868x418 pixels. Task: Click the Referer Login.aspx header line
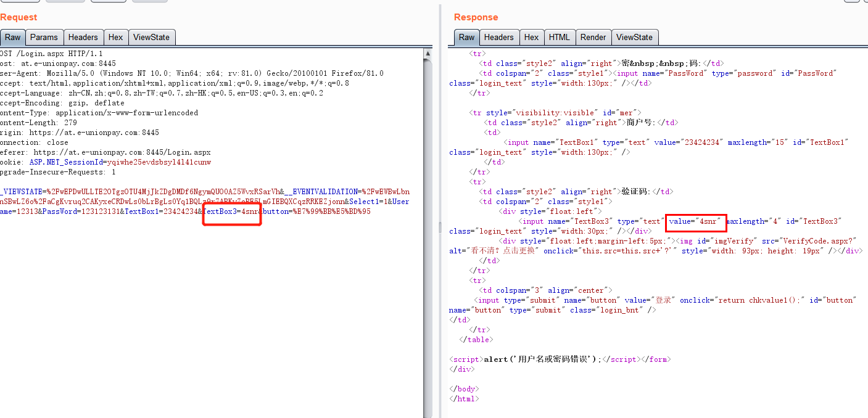tap(105, 152)
